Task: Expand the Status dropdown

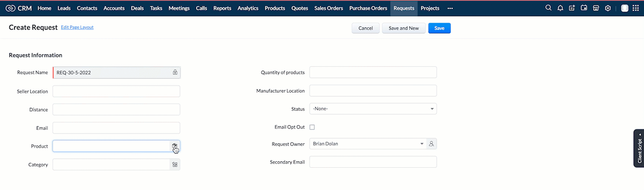Action: point(432,109)
